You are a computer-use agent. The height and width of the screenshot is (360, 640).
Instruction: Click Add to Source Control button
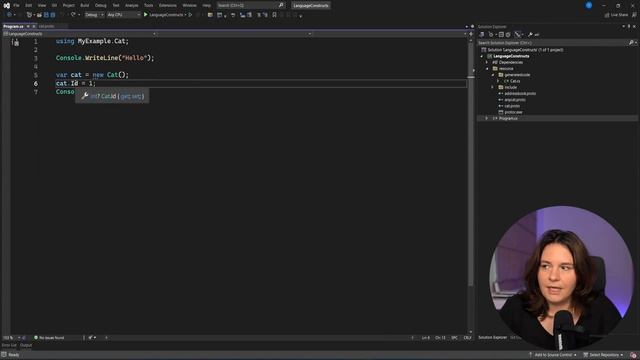tap(553, 355)
